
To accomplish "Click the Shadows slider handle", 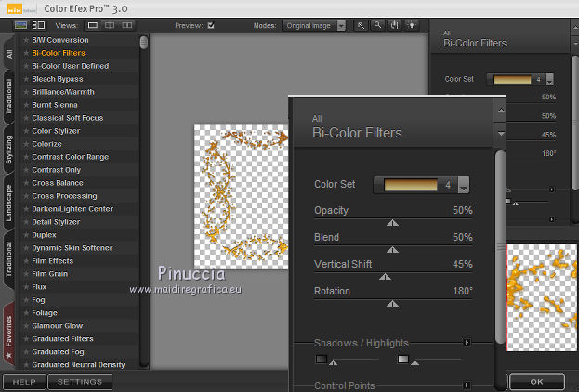I will click(x=333, y=363).
